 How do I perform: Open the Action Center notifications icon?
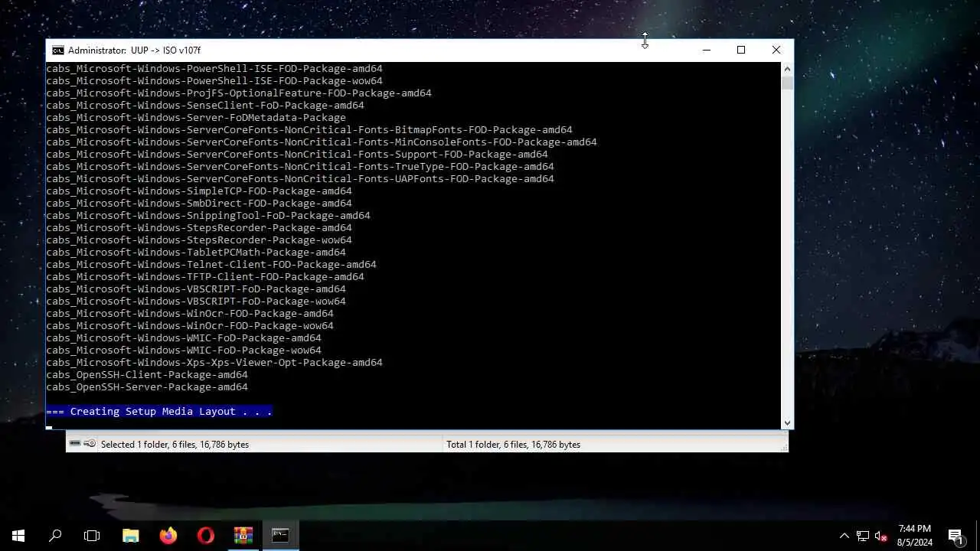pos(956,536)
